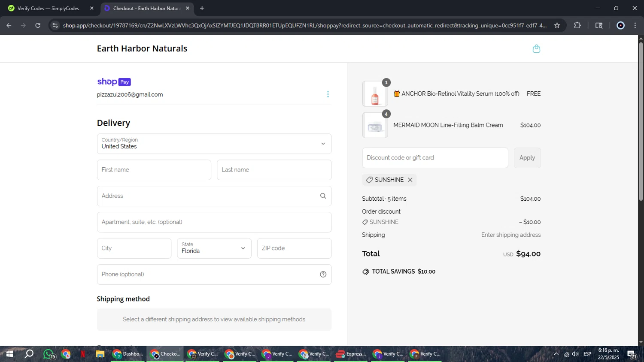Click the Chrome profile avatar icon
This screenshot has height=362, width=644.
click(620, 25)
